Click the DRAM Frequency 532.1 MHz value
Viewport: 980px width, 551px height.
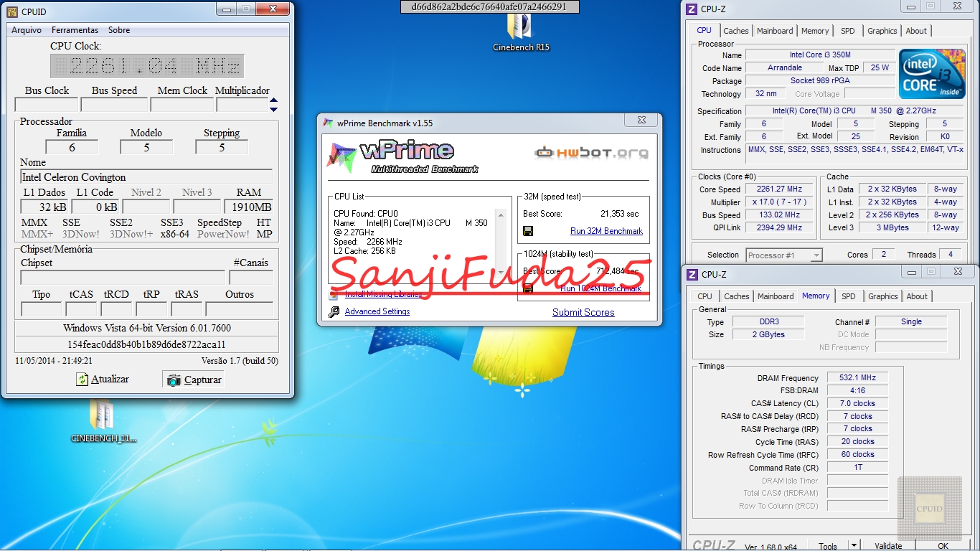tap(857, 378)
